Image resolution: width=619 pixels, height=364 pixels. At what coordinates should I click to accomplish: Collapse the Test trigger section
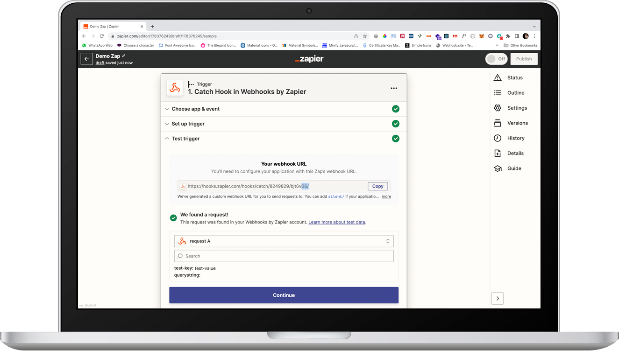[185, 139]
